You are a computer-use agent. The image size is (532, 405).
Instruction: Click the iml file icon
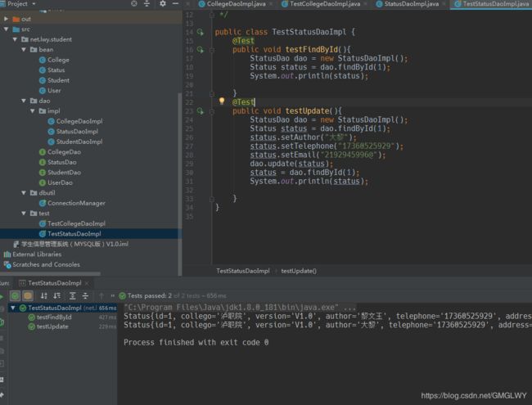pos(16,244)
